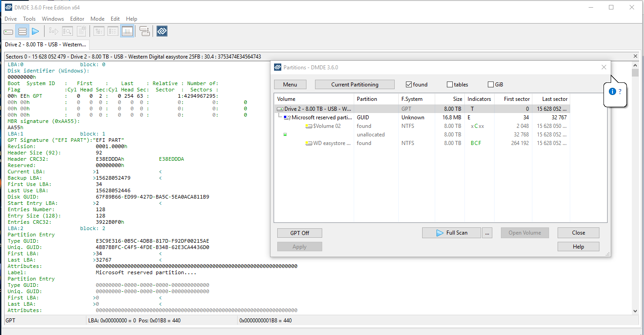The width and height of the screenshot is (644, 335).
Task: Click the blue info help balloon icon
Action: pos(612,91)
